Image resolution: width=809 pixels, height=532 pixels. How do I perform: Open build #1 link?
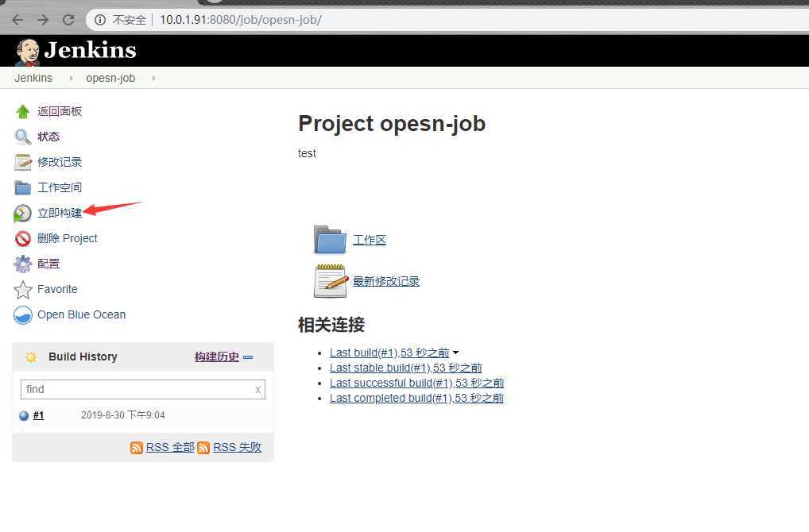(x=39, y=415)
